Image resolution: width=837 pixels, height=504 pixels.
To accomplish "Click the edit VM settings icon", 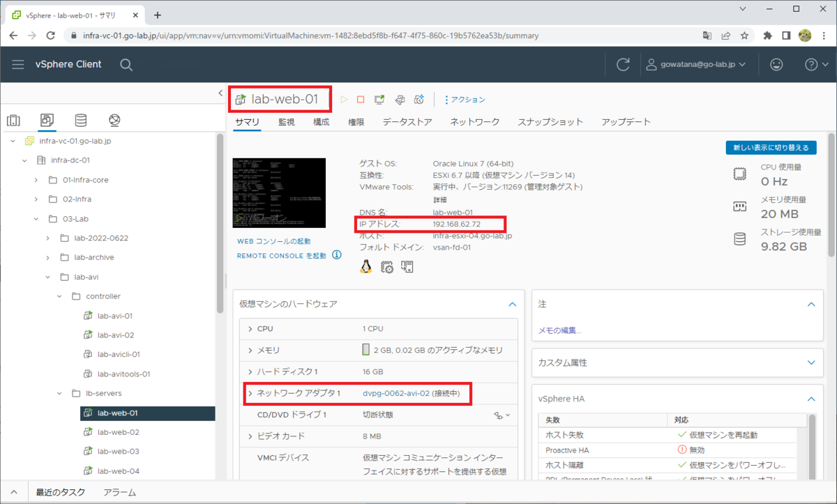I will [x=400, y=100].
